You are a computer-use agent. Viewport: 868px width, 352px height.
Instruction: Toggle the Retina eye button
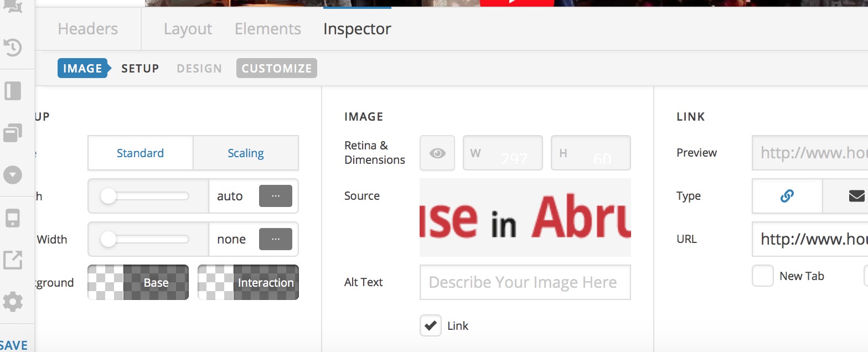pyautogui.click(x=437, y=153)
